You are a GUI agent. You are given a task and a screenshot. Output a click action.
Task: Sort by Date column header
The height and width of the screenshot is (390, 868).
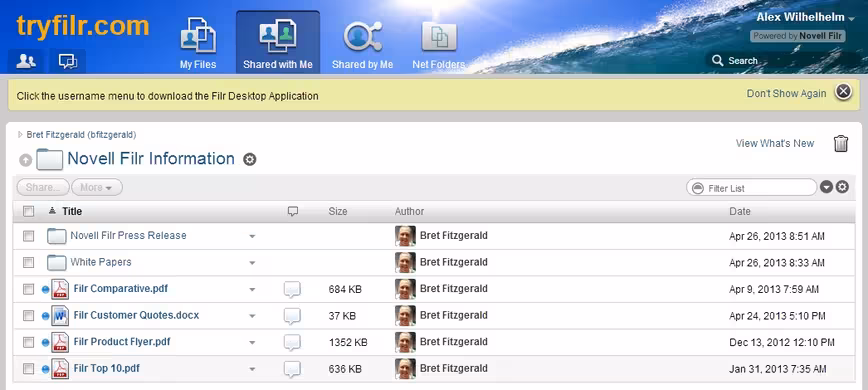click(x=740, y=211)
